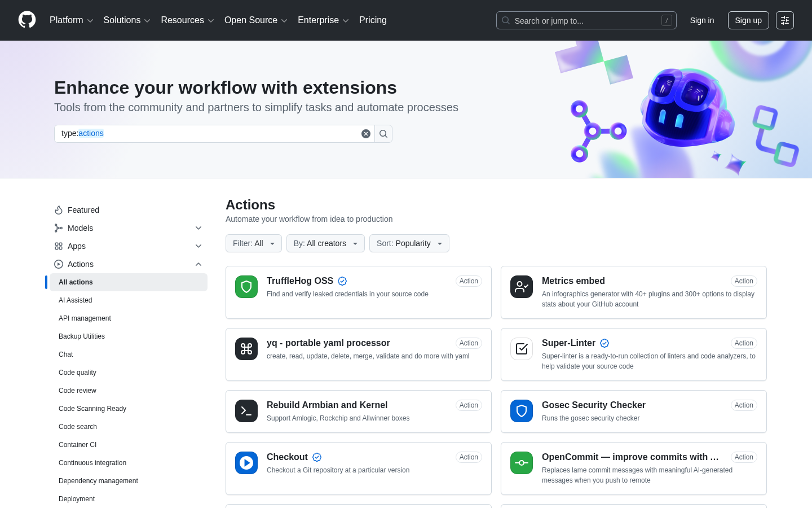Open the Rebuild Armbian terminal icon
The image size is (812, 508).
tap(246, 411)
